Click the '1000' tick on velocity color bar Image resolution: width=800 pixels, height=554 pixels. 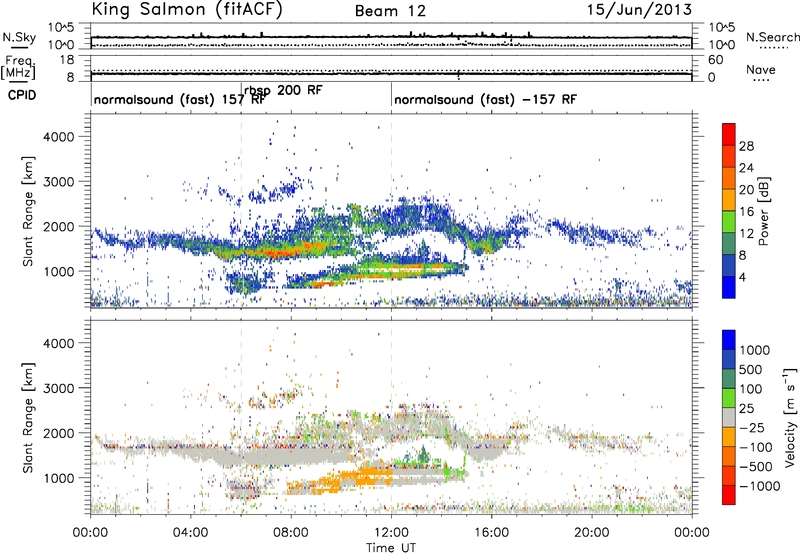tap(754, 350)
